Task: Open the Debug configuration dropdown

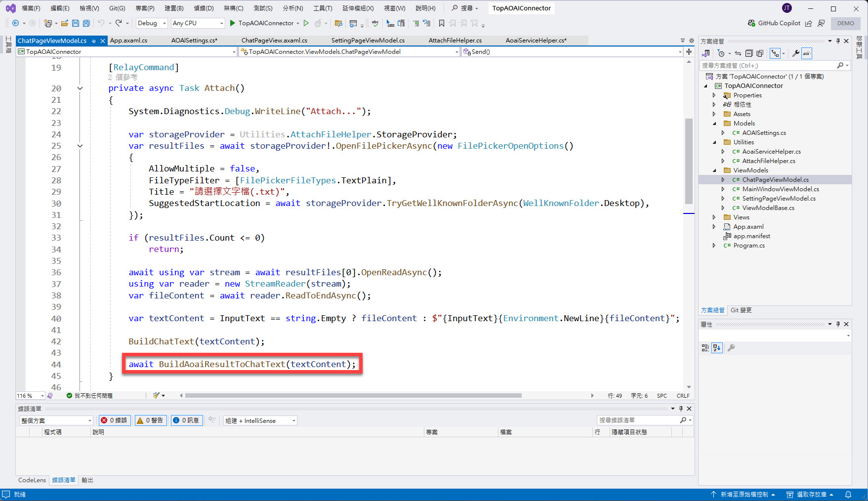Action: point(152,23)
